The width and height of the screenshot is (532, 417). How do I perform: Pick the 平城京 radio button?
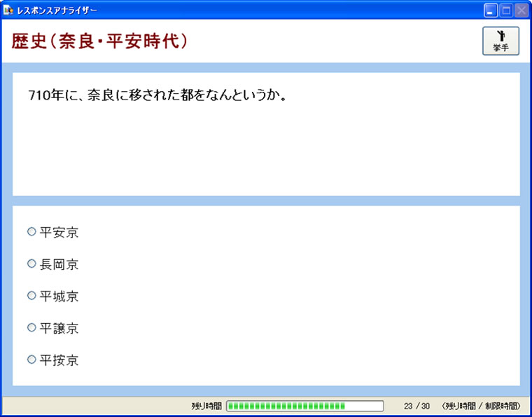pos(53,296)
